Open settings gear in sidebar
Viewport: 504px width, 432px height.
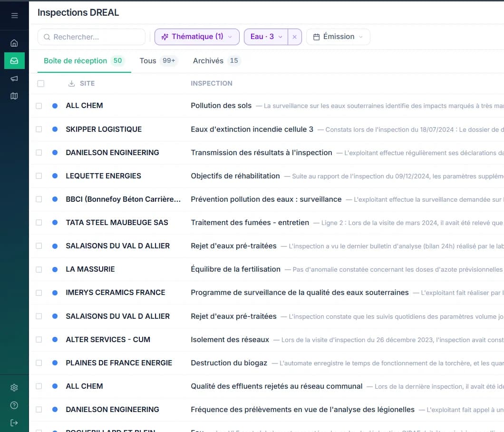coord(14,388)
